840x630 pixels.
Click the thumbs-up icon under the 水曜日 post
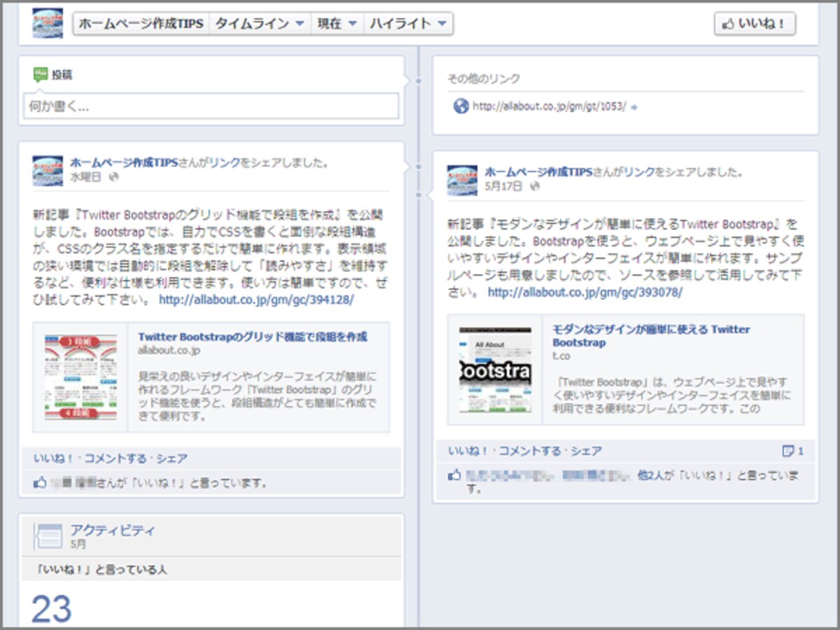point(40,482)
